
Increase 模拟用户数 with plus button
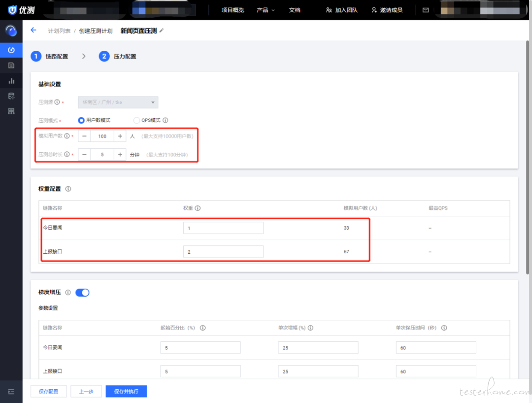[x=120, y=136]
